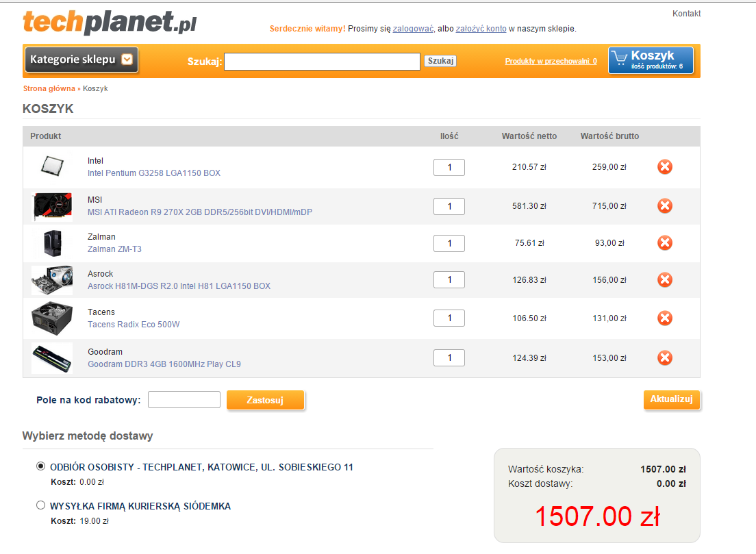Open Goodram RAM thumbnail
The height and width of the screenshot is (554, 756).
[x=52, y=358]
